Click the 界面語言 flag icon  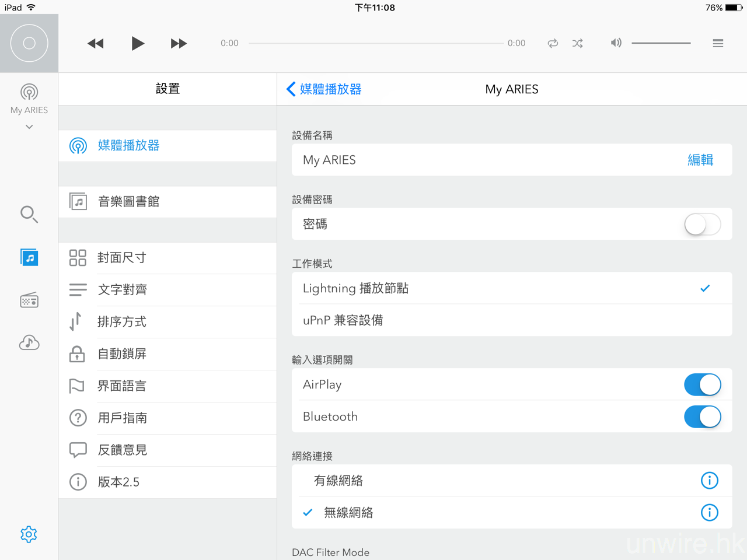coord(77,386)
